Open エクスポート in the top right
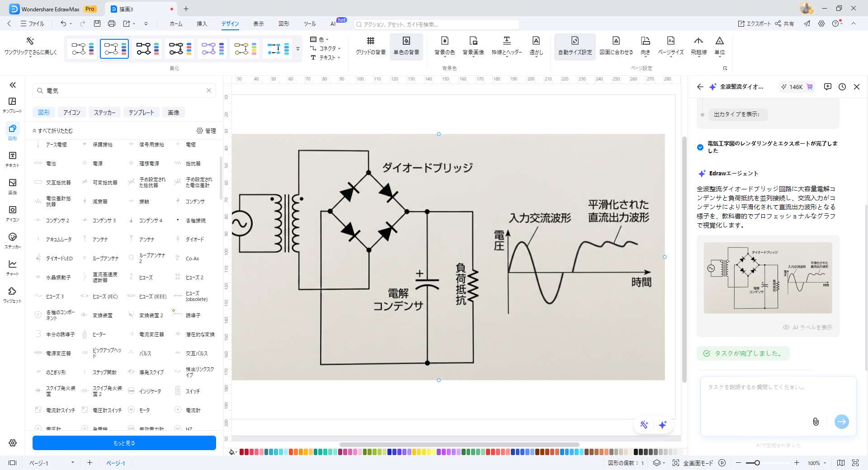This screenshot has height=470, width=868. click(x=754, y=23)
